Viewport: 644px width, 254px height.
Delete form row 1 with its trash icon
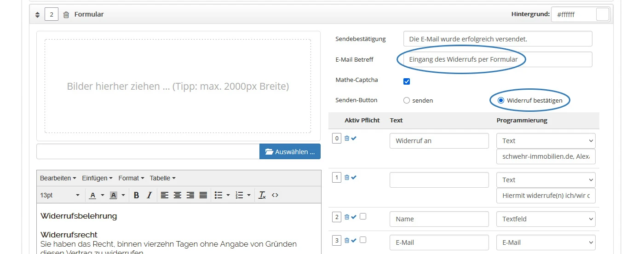pyautogui.click(x=347, y=177)
